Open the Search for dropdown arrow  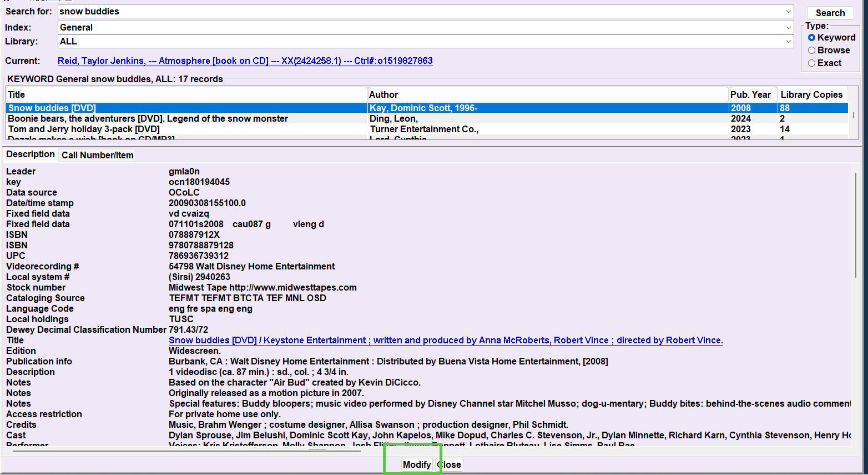pyautogui.click(x=788, y=11)
